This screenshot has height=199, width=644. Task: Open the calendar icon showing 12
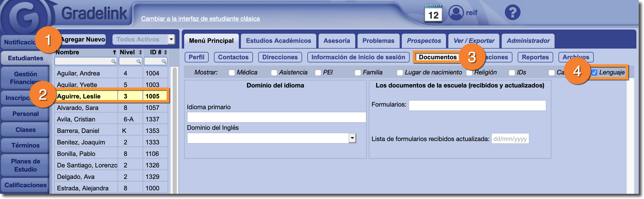click(433, 14)
